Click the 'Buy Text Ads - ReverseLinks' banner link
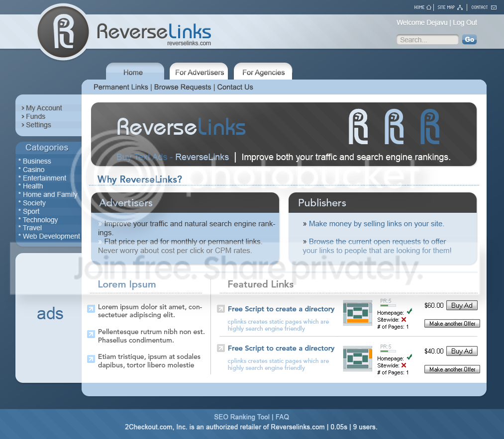Viewport: 504px width, 439px height. 172,157
